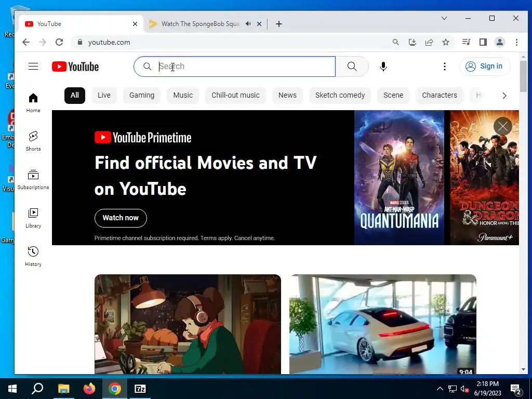Select the Chill-out music chip
The image size is (532, 399).
(235, 96)
